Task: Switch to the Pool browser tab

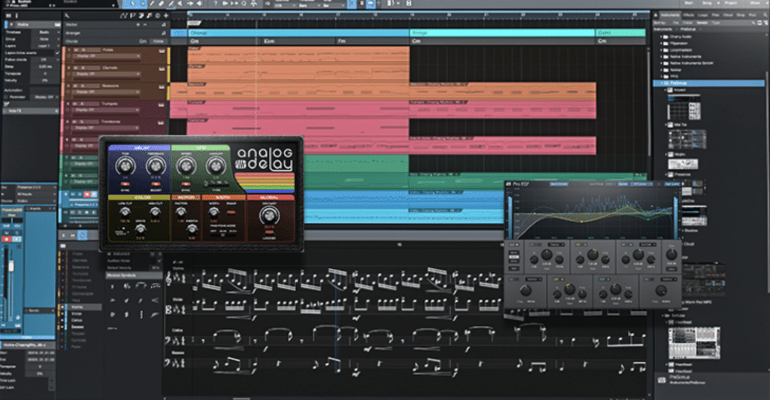Action: (x=752, y=15)
